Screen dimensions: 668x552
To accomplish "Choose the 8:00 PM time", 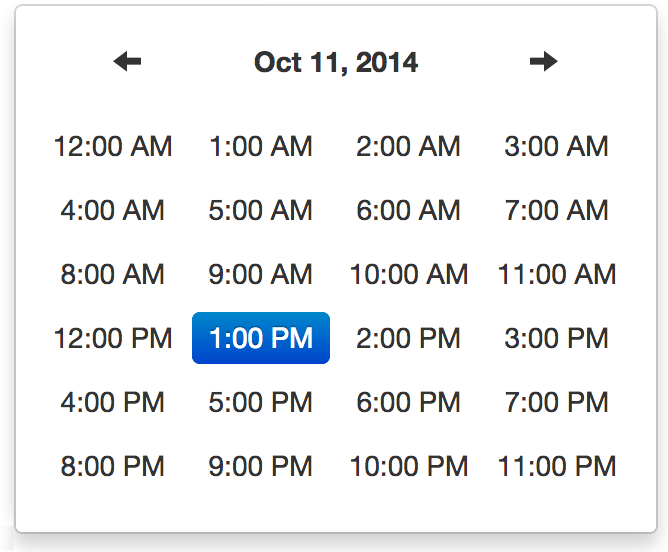I will [113, 466].
